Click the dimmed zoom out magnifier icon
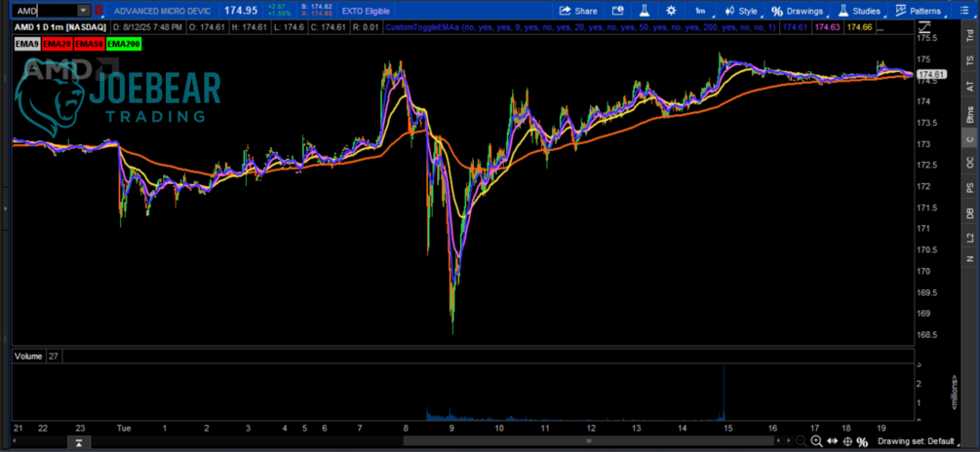Image resolution: width=980 pixels, height=452 pixels. coord(802,442)
